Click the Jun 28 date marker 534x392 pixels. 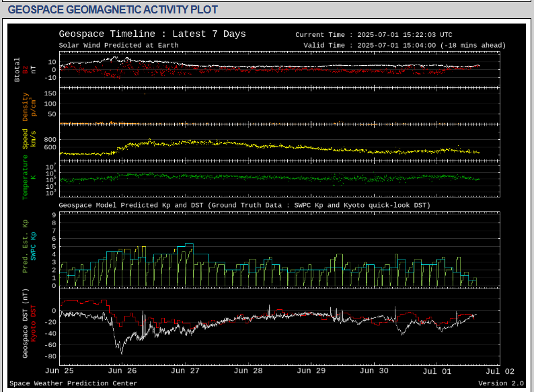[x=248, y=370]
